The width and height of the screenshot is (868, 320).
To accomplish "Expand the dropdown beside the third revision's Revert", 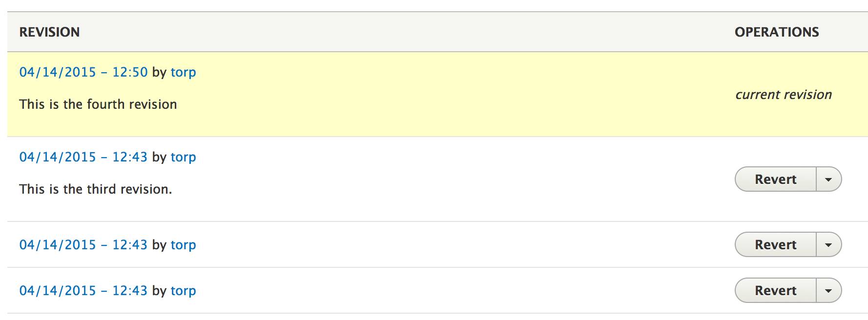I will (828, 179).
